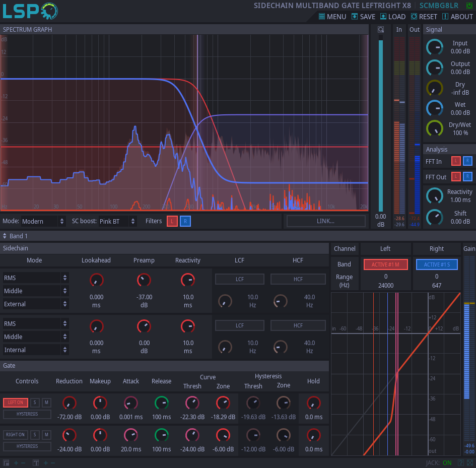This screenshot has height=468, width=476.
Task: Click the ACTIVE #1 M band button
Action: coord(385,264)
